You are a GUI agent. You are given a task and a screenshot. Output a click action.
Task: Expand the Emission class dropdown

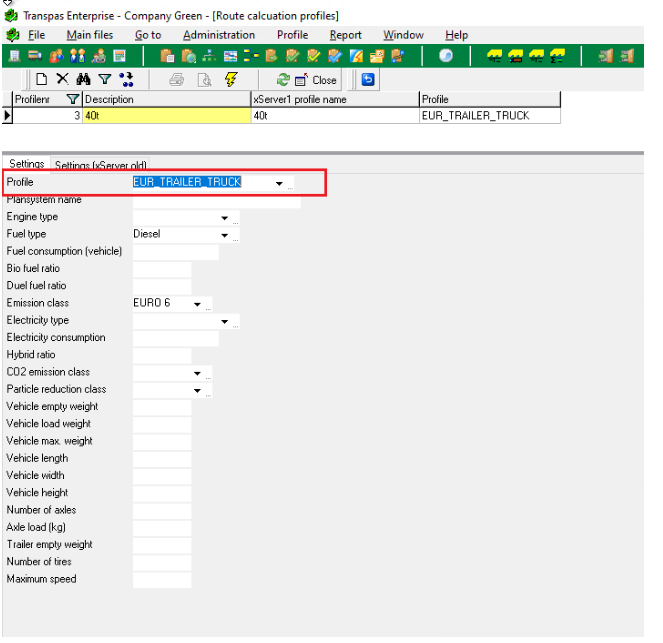(198, 304)
